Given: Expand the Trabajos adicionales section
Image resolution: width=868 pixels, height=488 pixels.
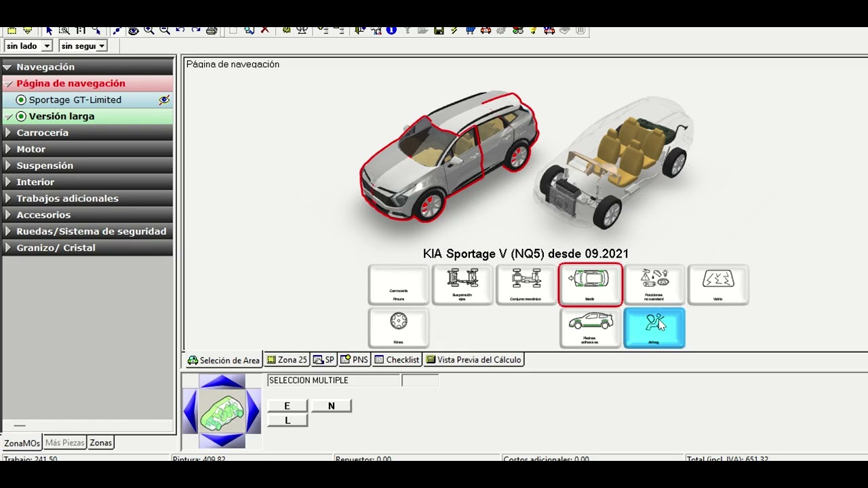Looking at the screenshot, I should [x=88, y=199].
